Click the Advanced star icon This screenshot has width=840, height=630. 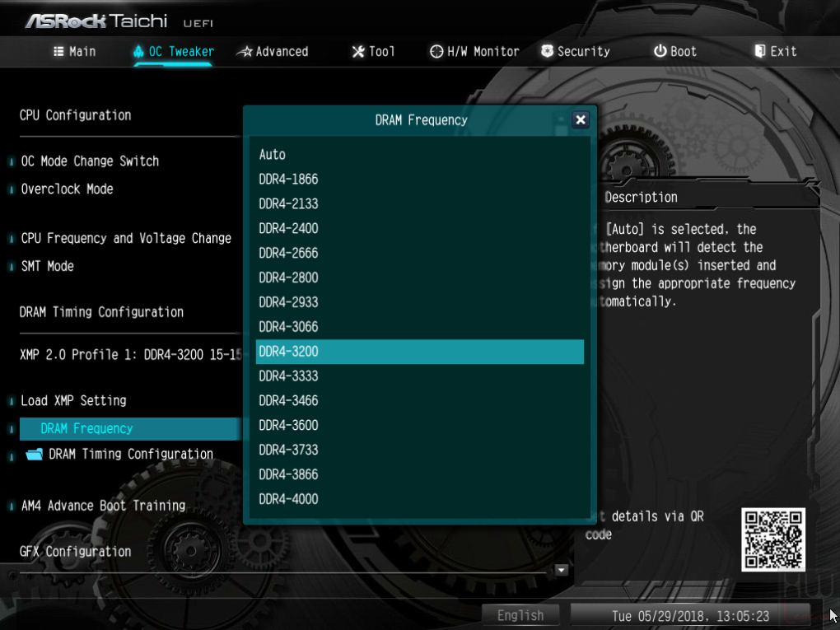[245, 52]
